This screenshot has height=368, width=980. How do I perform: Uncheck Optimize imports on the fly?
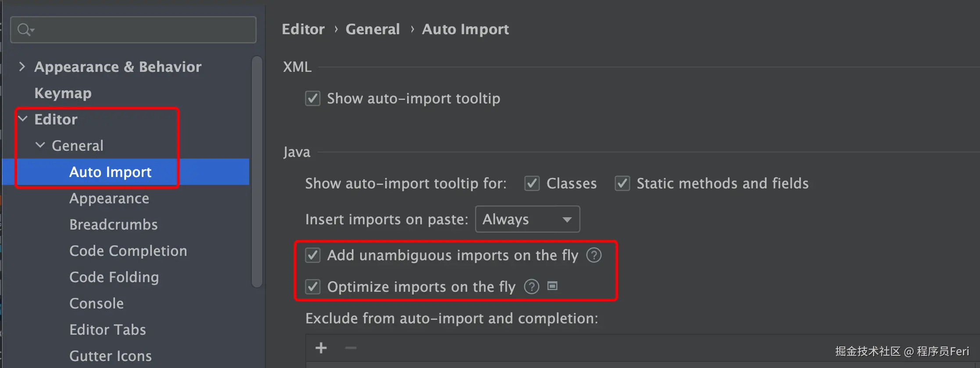tap(313, 287)
